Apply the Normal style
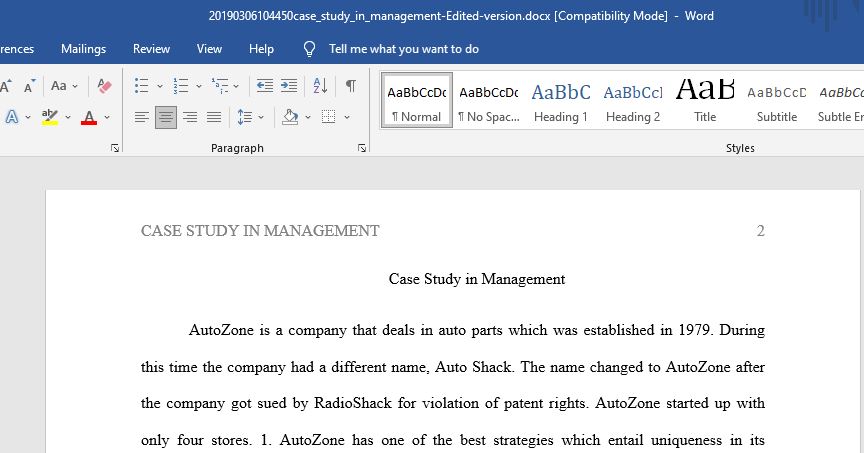 point(417,100)
